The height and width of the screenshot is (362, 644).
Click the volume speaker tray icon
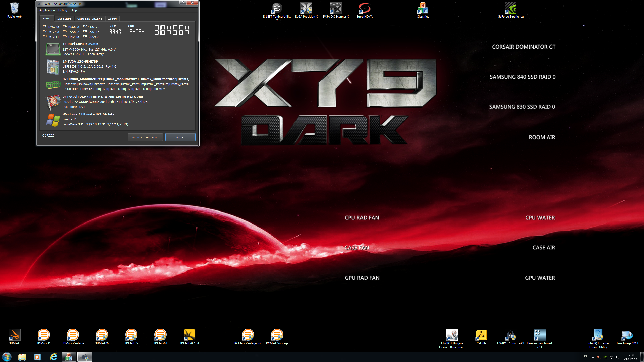pyautogui.click(x=617, y=357)
